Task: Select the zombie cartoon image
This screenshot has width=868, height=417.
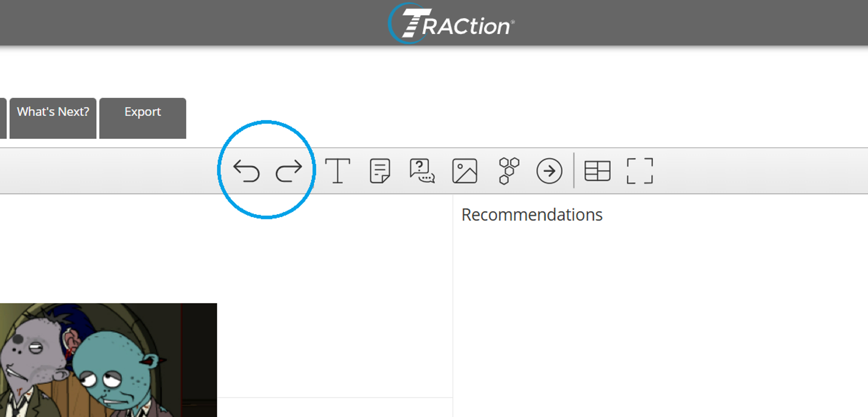Action: (108, 360)
